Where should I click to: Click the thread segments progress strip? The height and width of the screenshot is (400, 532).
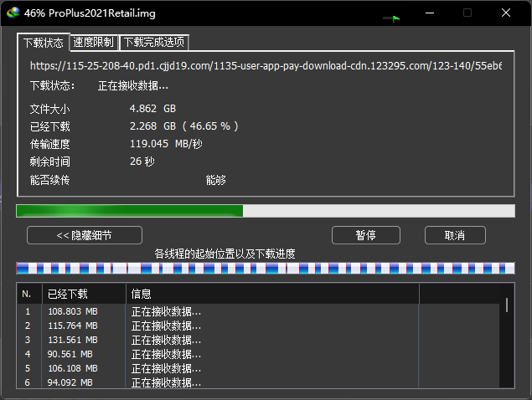pyautogui.click(x=265, y=268)
